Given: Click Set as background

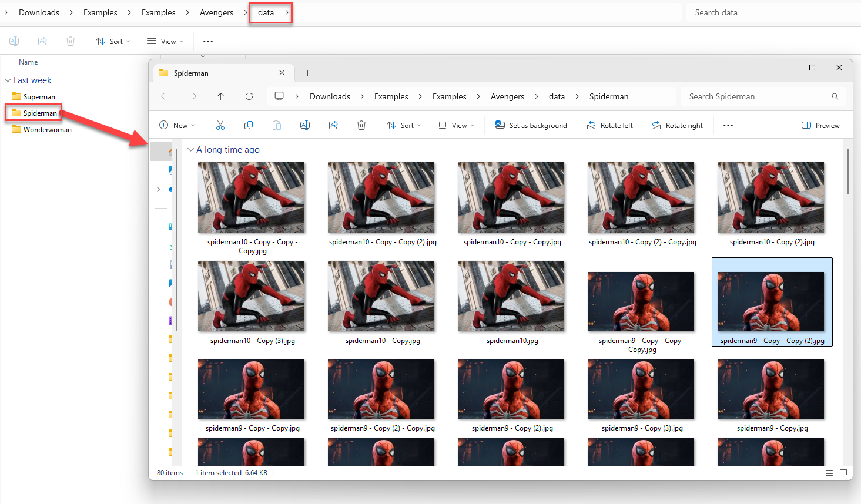Looking at the screenshot, I should click(x=531, y=125).
